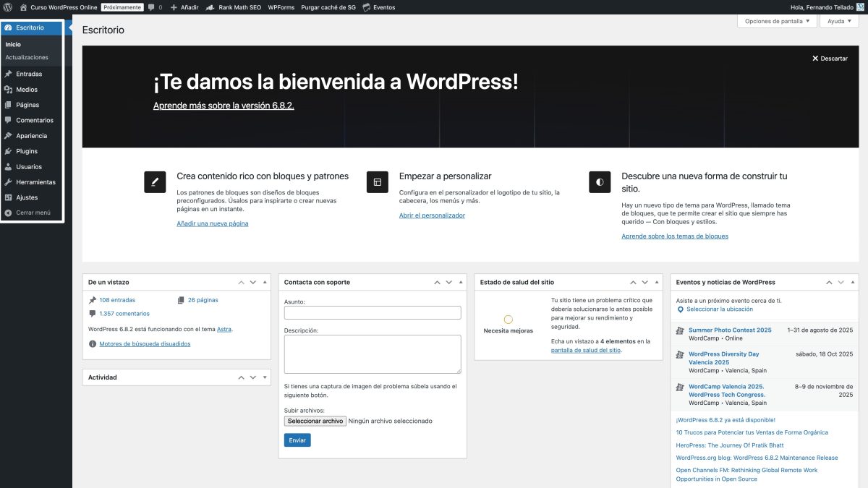Viewport: 868px width, 488px height.
Task: Expand the Ayuda dropdown
Action: 838,21
